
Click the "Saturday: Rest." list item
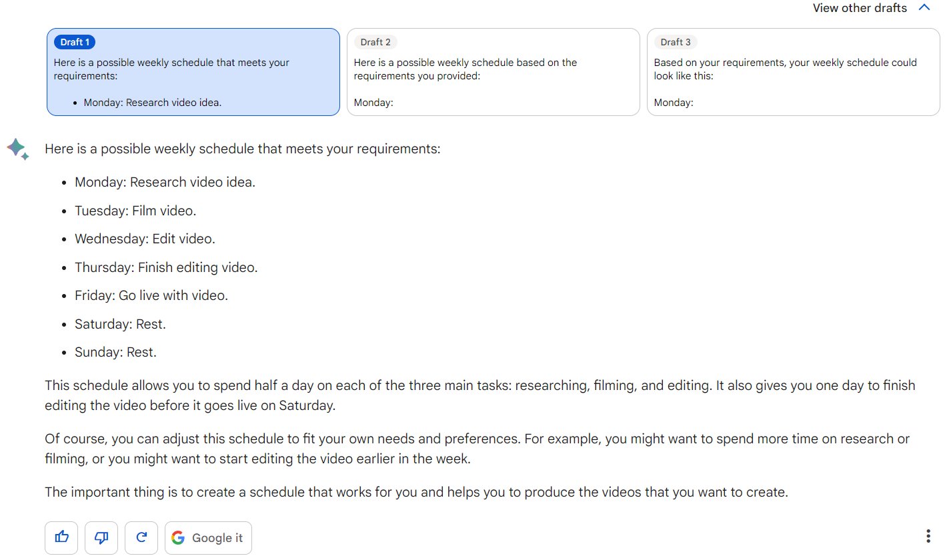pos(120,324)
